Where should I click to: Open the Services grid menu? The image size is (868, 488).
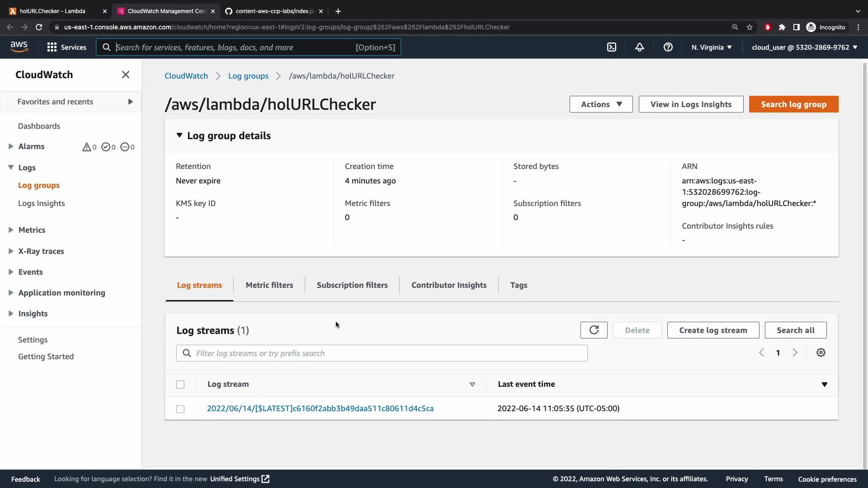pos(67,47)
